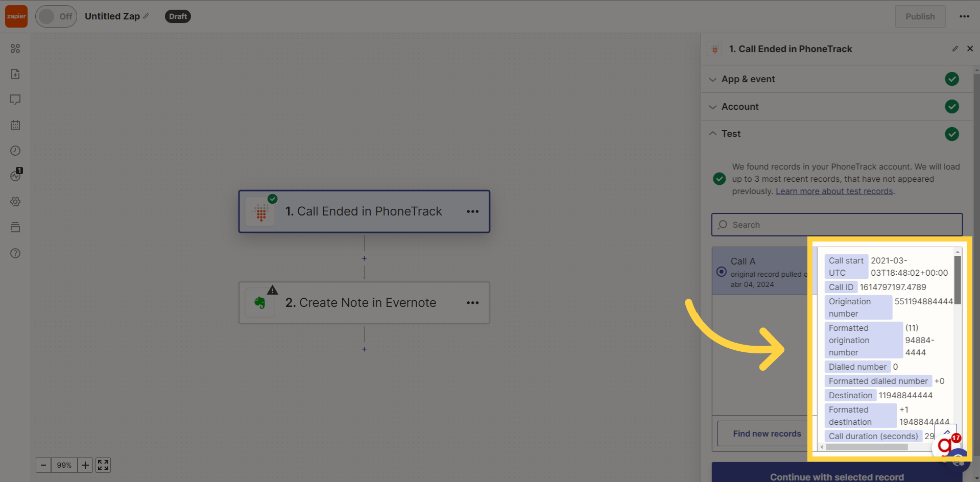
Task: Open the comments sidebar icon
Action: click(15, 100)
